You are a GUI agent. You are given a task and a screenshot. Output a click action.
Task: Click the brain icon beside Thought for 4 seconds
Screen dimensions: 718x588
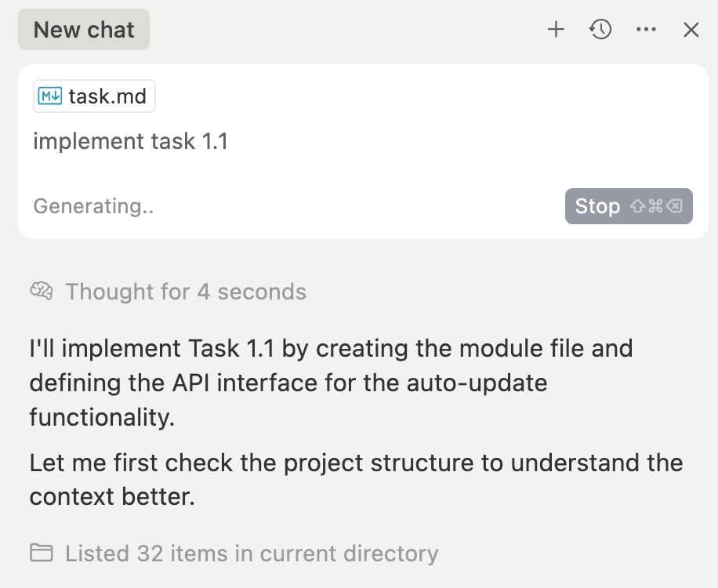[x=42, y=292]
